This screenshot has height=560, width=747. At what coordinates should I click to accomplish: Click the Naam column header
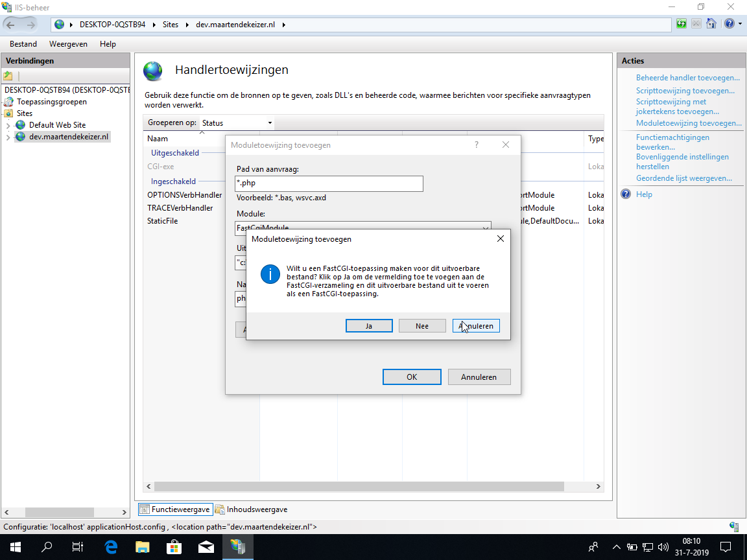pos(157,139)
